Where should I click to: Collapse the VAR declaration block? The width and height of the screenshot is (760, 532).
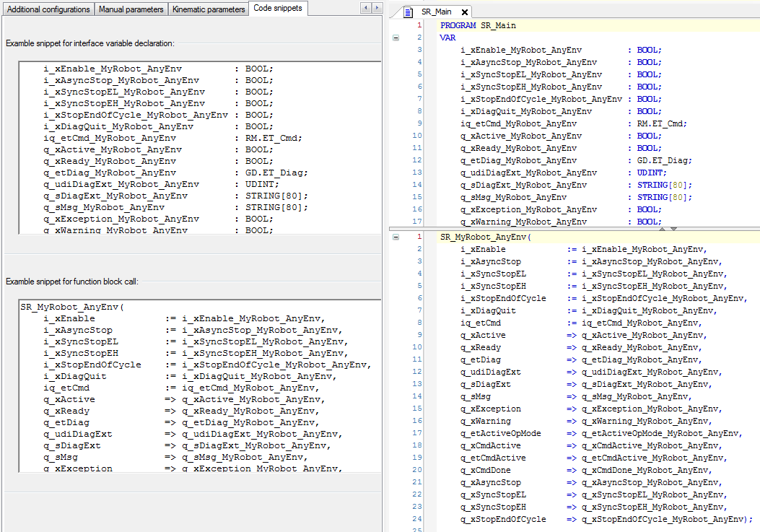coord(396,38)
